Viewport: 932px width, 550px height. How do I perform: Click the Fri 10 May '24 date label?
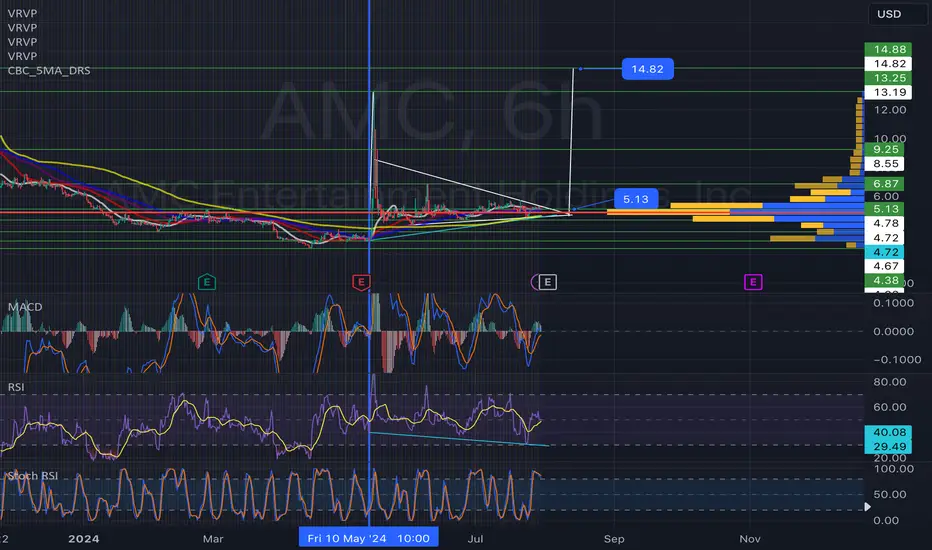coord(369,538)
